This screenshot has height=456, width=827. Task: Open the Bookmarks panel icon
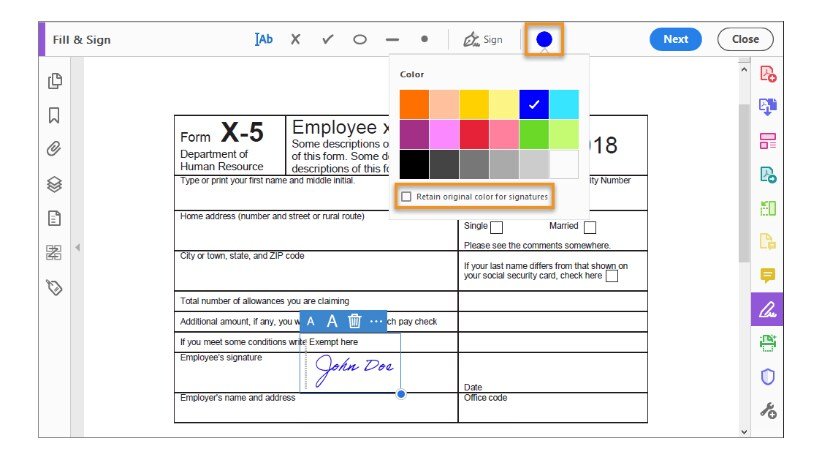point(55,115)
